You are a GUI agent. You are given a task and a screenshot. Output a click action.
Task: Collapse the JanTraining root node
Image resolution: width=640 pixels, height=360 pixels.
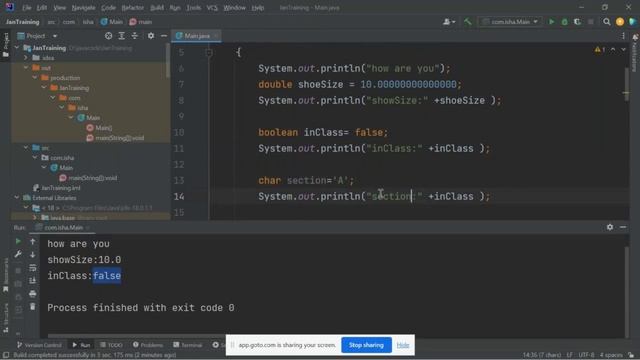[17, 48]
